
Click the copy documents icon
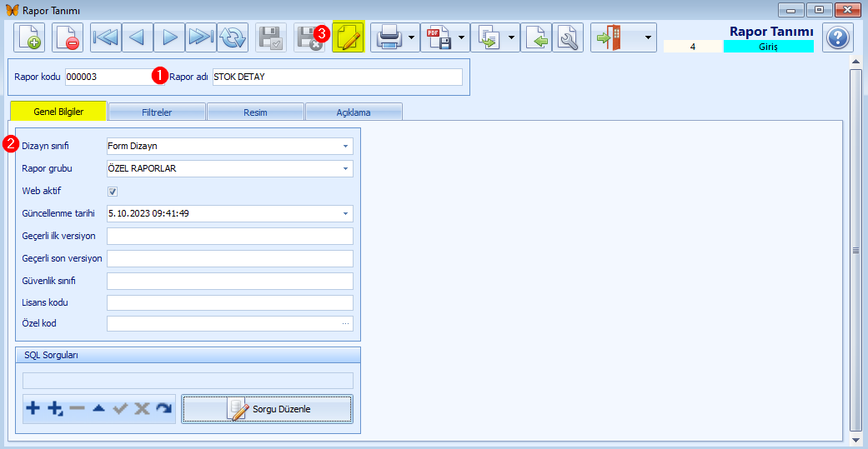click(489, 37)
